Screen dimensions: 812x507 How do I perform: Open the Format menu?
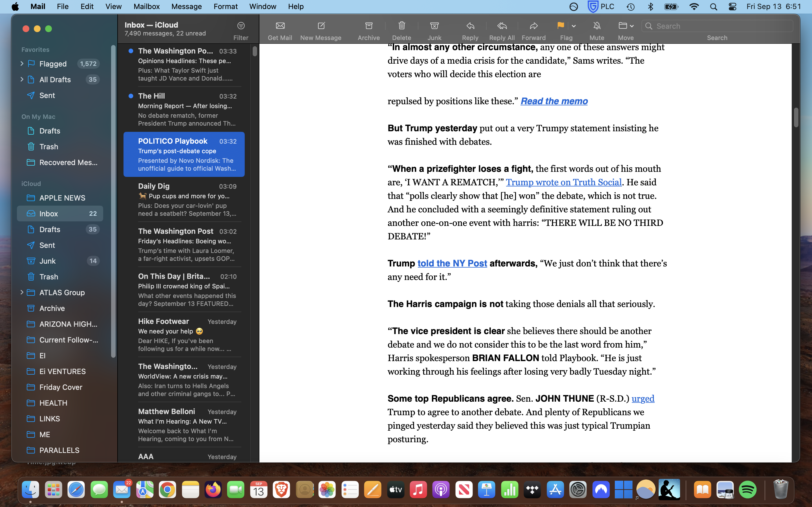pyautogui.click(x=225, y=6)
